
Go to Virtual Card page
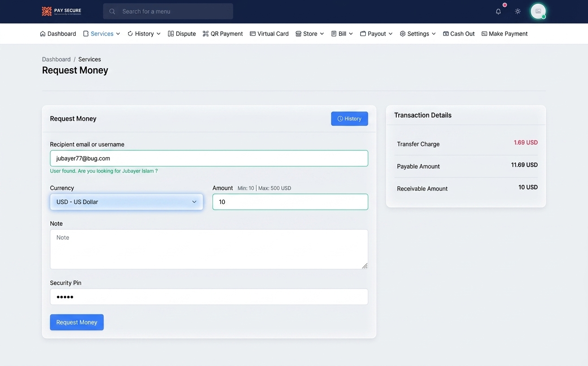pos(269,34)
